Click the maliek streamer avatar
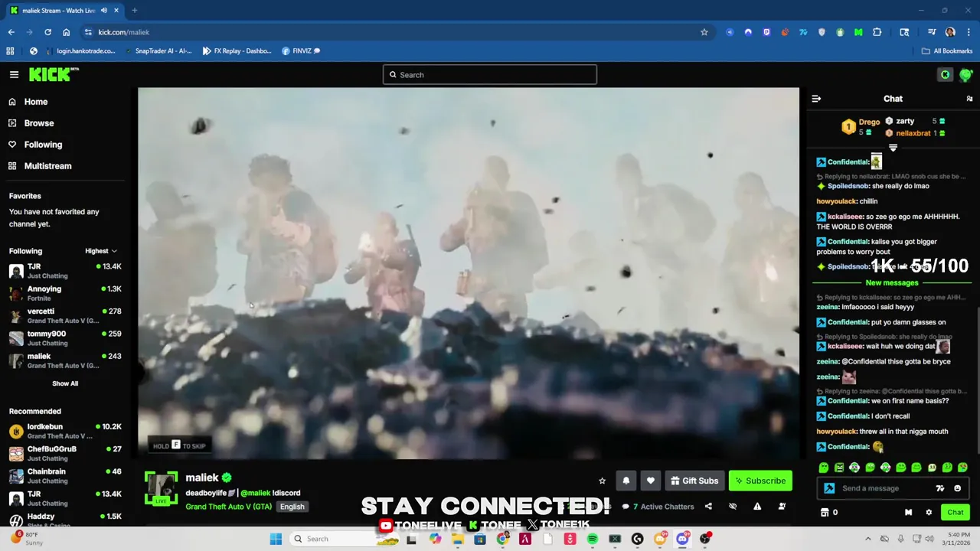Viewport: 980px width, 551px height. [161, 489]
